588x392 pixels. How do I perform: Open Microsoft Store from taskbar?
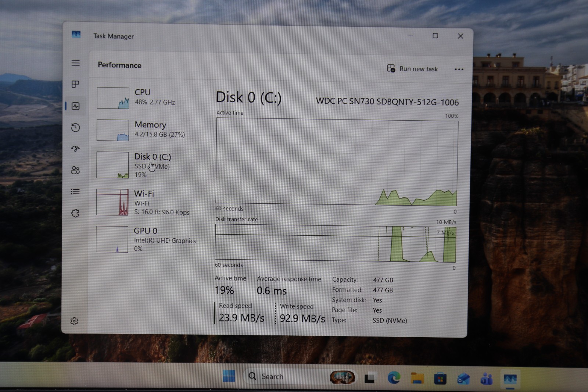coord(440,378)
